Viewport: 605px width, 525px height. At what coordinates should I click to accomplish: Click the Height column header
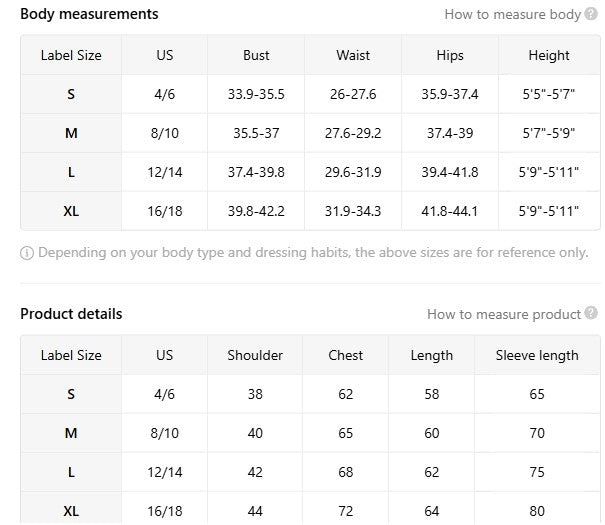pyautogui.click(x=549, y=55)
